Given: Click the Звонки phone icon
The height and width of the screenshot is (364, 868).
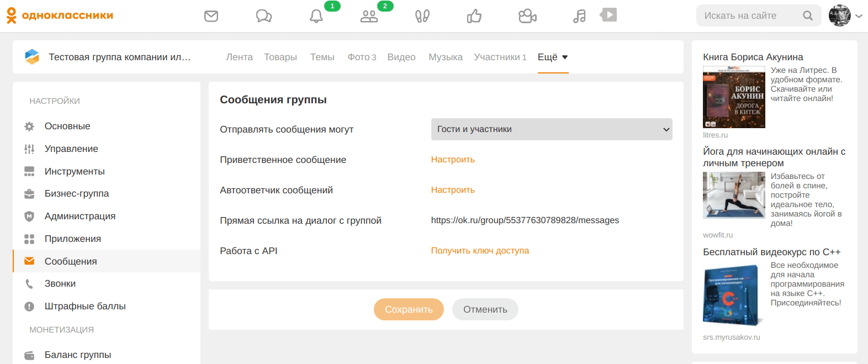Looking at the screenshot, I should (x=29, y=284).
